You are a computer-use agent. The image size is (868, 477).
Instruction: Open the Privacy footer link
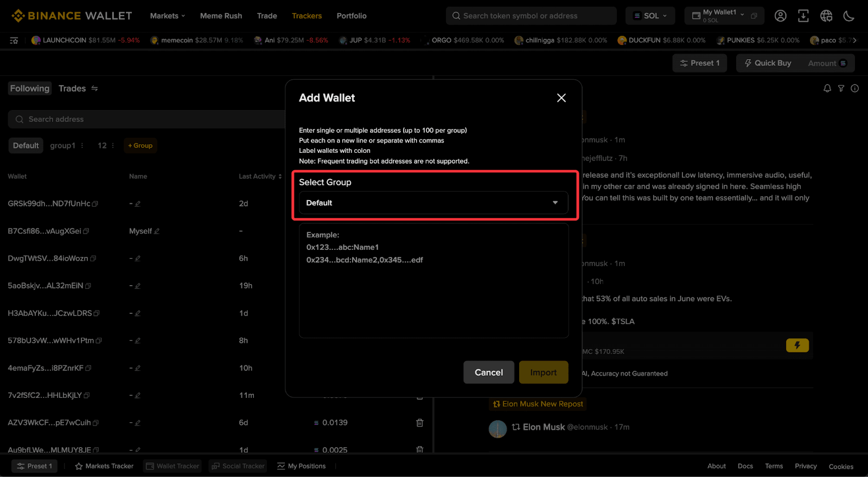806,466
